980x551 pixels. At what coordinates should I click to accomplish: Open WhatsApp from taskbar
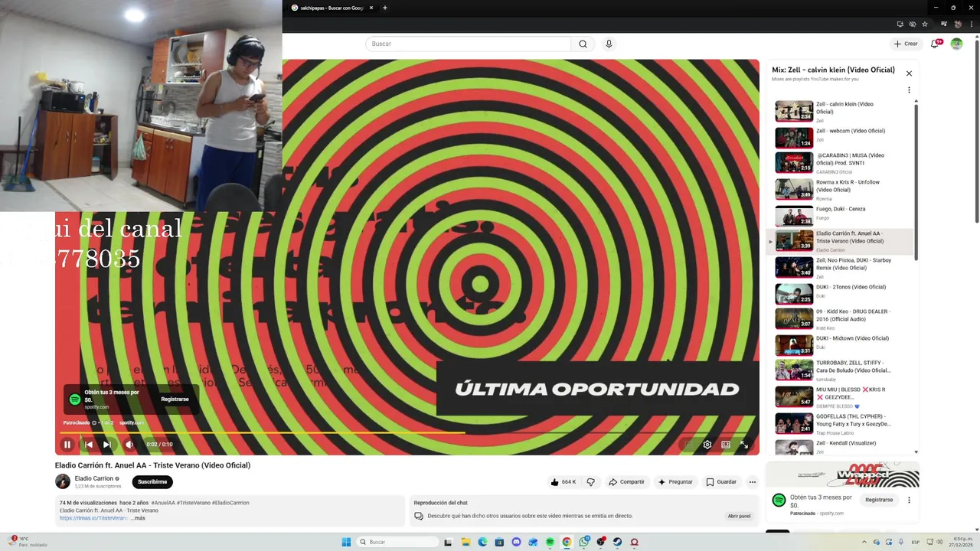583,542
